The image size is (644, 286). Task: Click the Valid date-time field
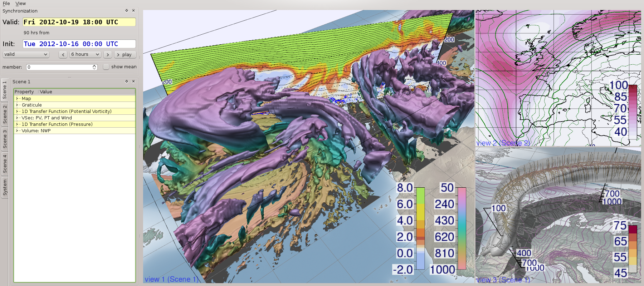(79, 22)
